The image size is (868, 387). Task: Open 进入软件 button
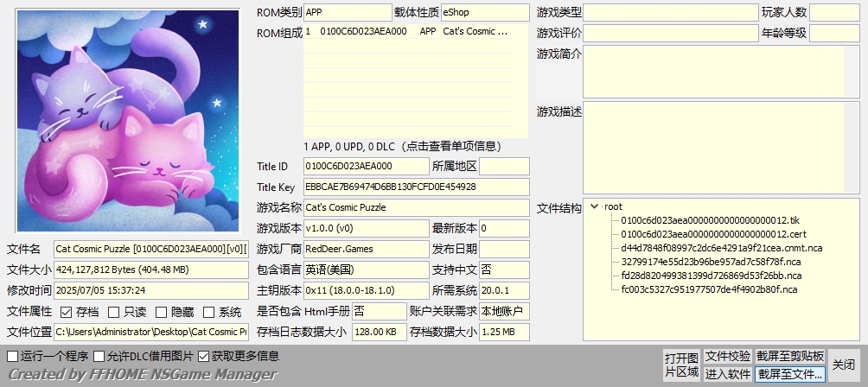tap(727, 374)
